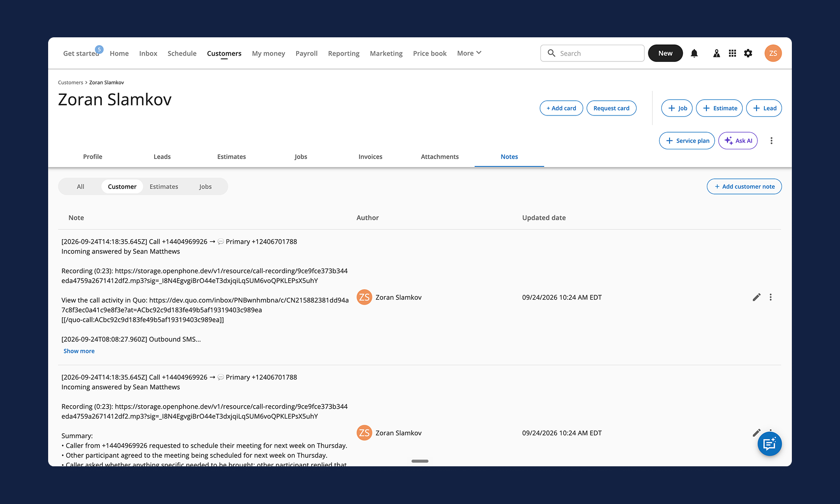This screenshot has height=504, width=840.
Task: Open the settings gear
Action: coord(748,53)
